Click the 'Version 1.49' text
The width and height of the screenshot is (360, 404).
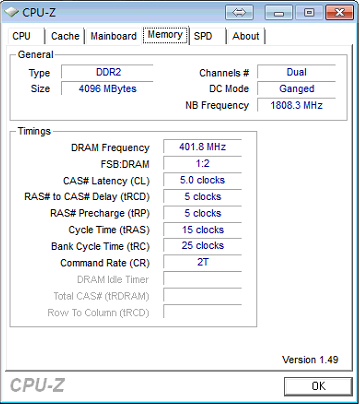click(310, 360)
